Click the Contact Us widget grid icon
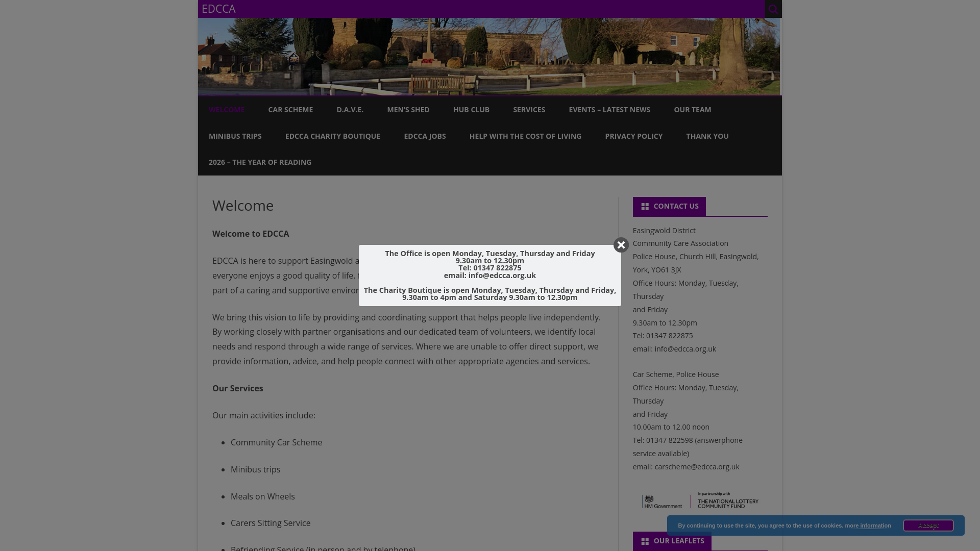 645,207
